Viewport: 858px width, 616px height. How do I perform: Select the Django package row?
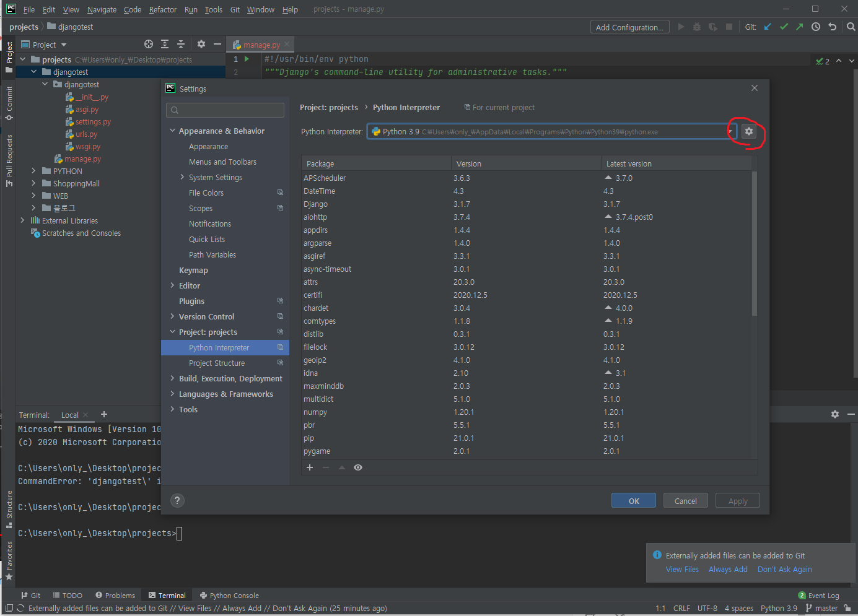tap(526, 204)
